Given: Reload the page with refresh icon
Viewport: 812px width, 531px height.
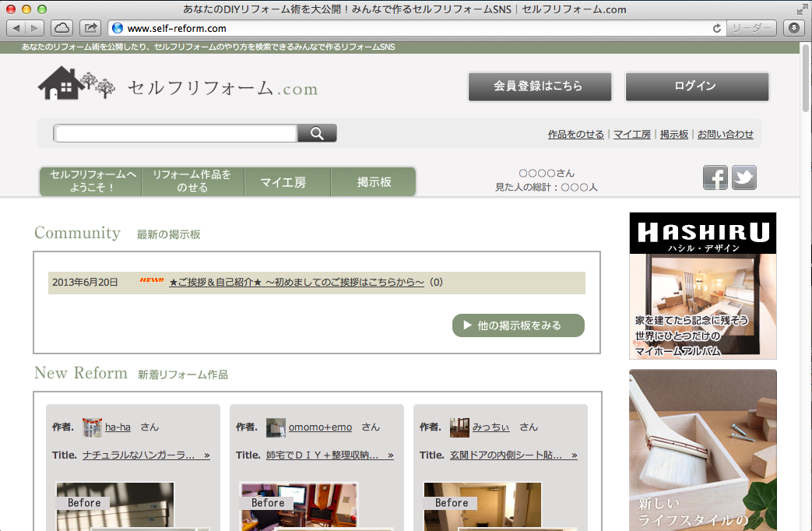Looking at the screenshot, I should (x=717, y=28).
